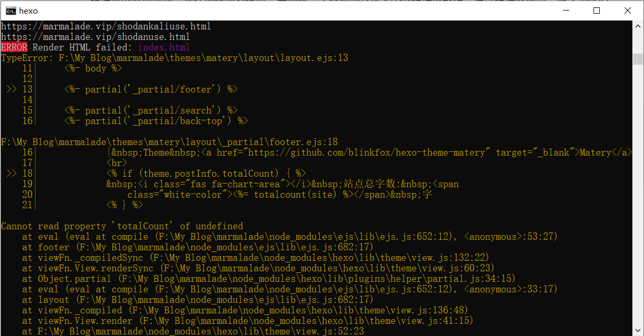Maximize the hexo console window

click(597, 11)
